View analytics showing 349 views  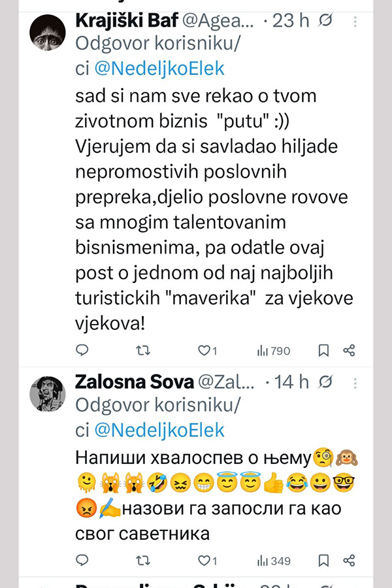pos(274,560)
